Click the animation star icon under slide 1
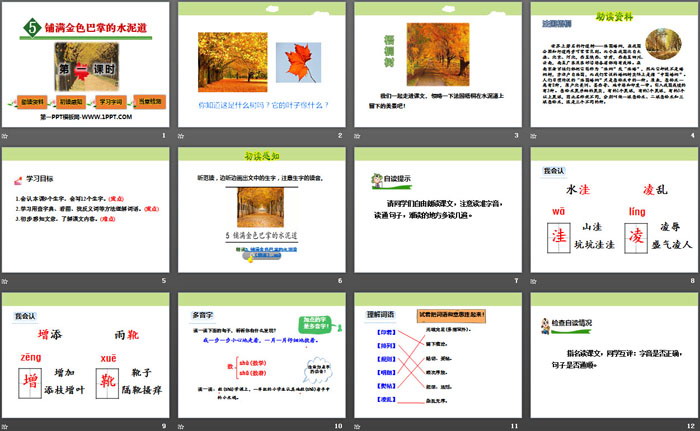700x431 pixels. (x=5, y=136)
